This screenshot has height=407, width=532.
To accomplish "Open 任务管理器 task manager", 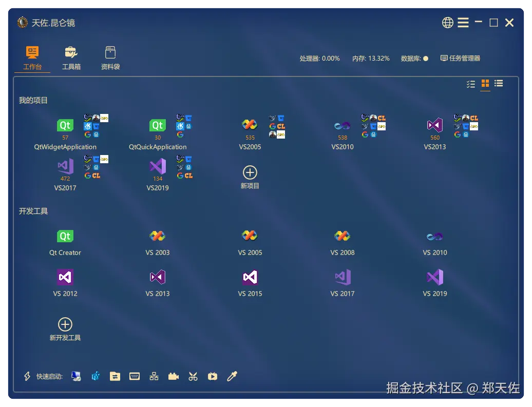I will coord(460,59).
